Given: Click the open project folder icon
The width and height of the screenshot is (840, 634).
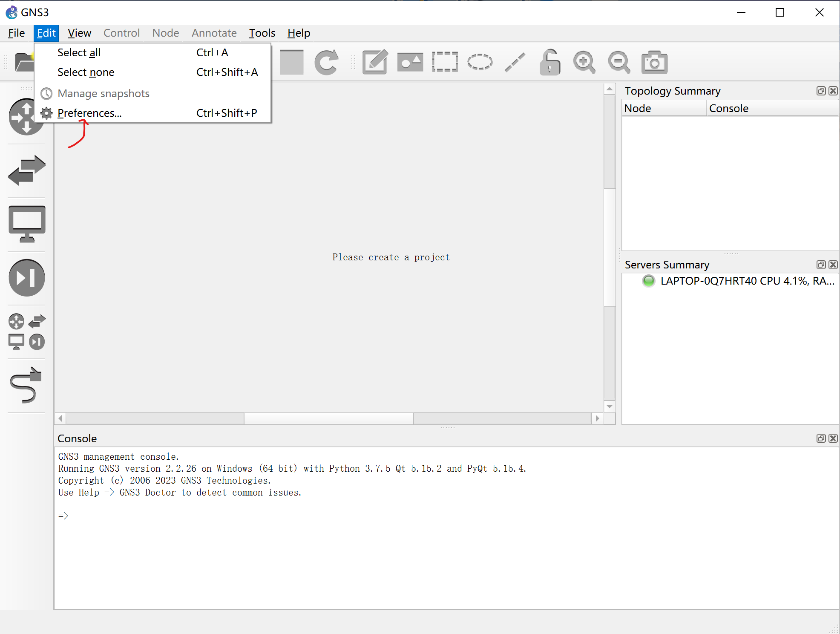Looking at the screenshot, I should click(x=24, y=62).
